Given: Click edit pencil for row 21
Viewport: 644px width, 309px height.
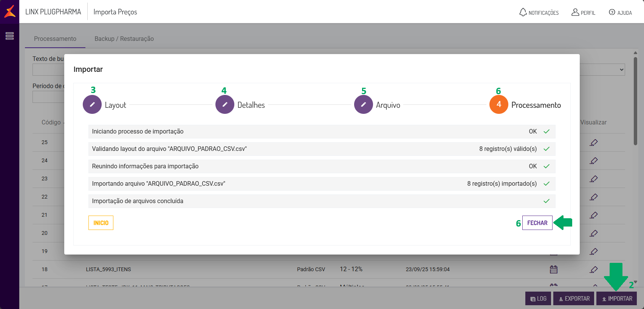Looking at the screenshot, I should [594, 215].
